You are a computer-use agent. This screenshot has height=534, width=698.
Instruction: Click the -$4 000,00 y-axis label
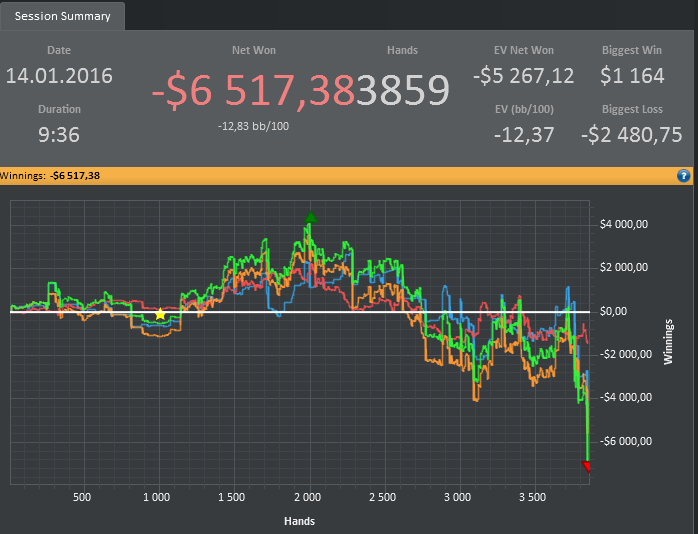coord(626,397)
